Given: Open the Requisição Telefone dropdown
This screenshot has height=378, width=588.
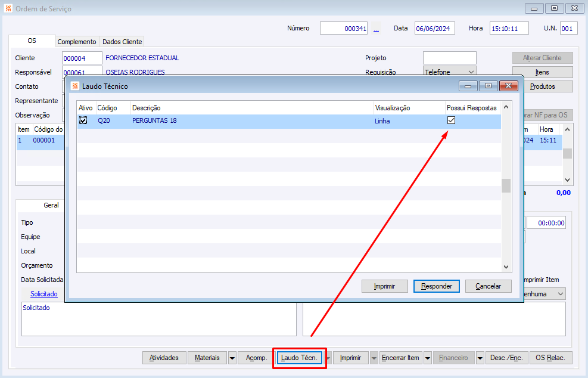Looking at the screenshot, I should tap(471, 72).
